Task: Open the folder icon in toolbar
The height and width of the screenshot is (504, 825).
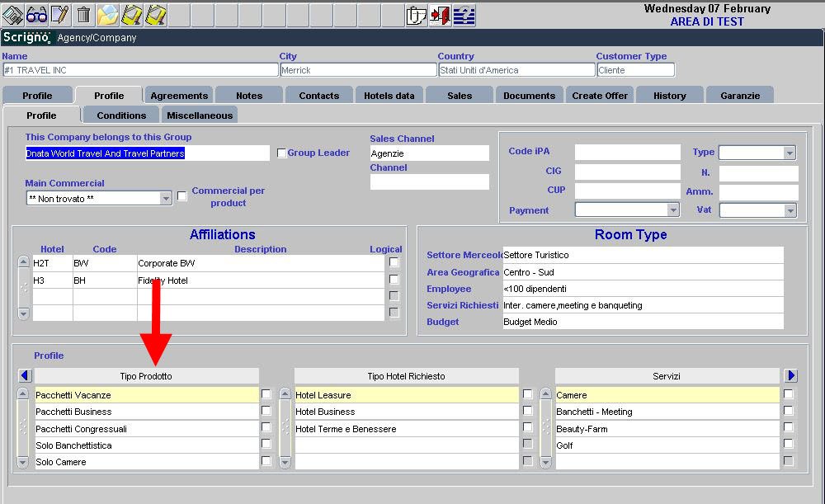Action: pos(107,15)
